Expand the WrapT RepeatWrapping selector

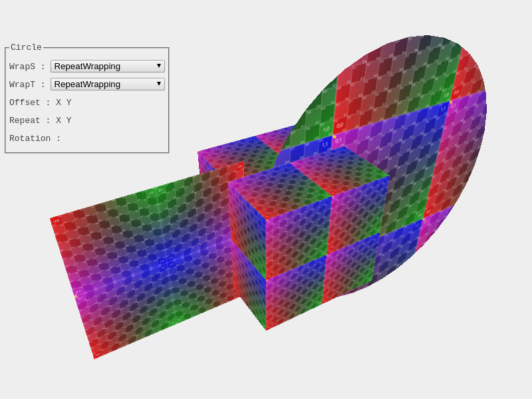point(108,84)
